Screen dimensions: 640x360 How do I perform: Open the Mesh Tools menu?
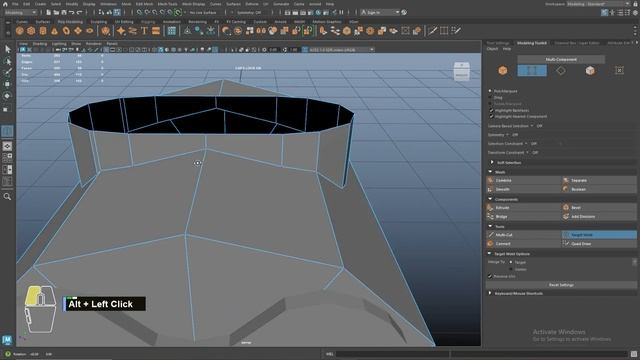(x=167, y=4)
